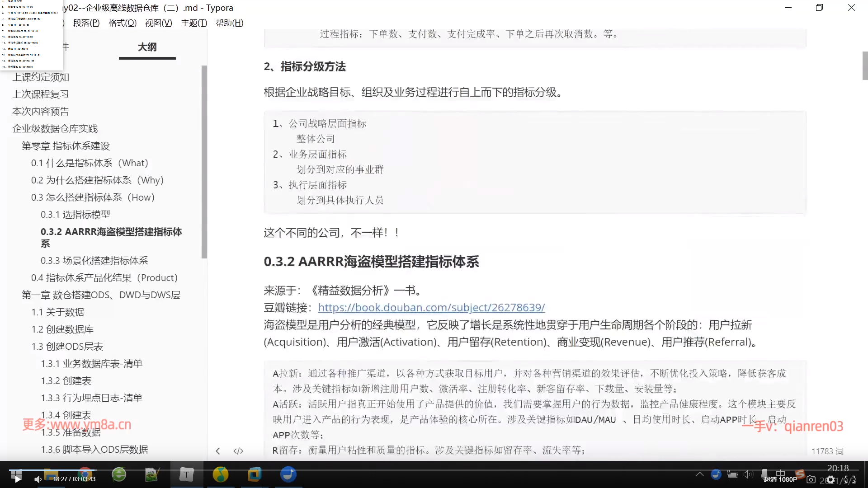This screenshot has height=488, width=868.
Task: Open the Typora taskbar icon
Action: (186, 474)
